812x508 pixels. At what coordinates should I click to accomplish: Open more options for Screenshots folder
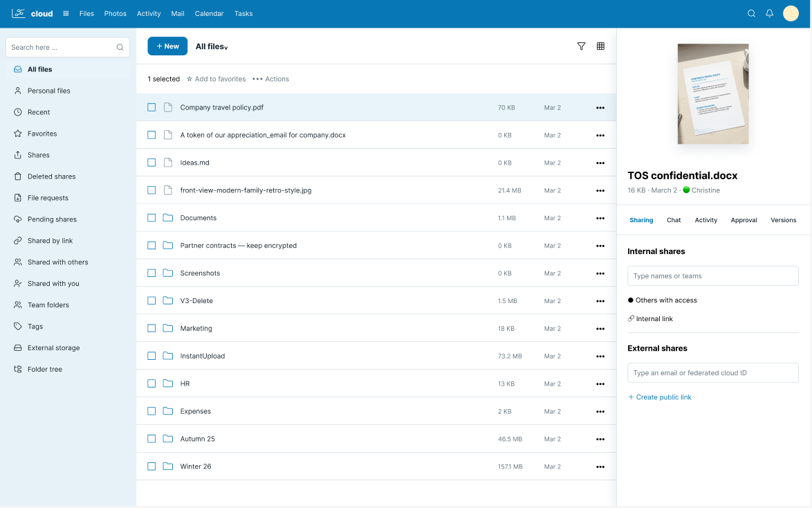[x=600, y=273]
